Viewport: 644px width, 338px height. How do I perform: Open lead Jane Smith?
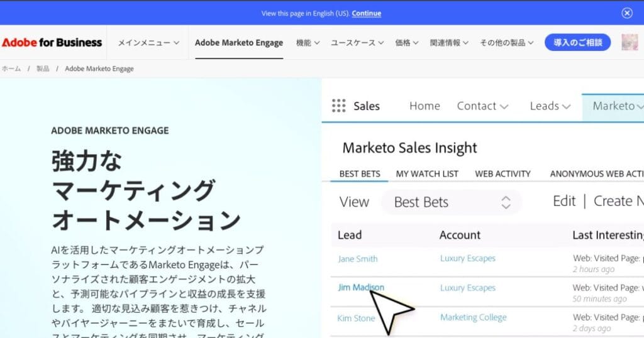pos(357,259)
